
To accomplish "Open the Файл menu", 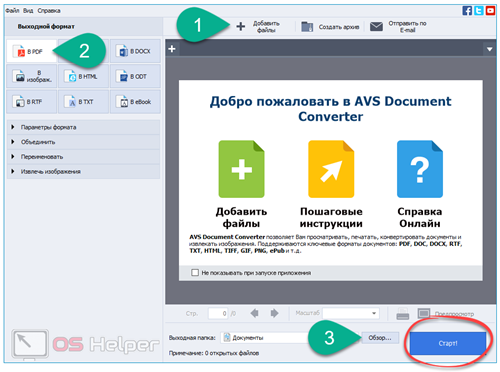I will 12,11.
